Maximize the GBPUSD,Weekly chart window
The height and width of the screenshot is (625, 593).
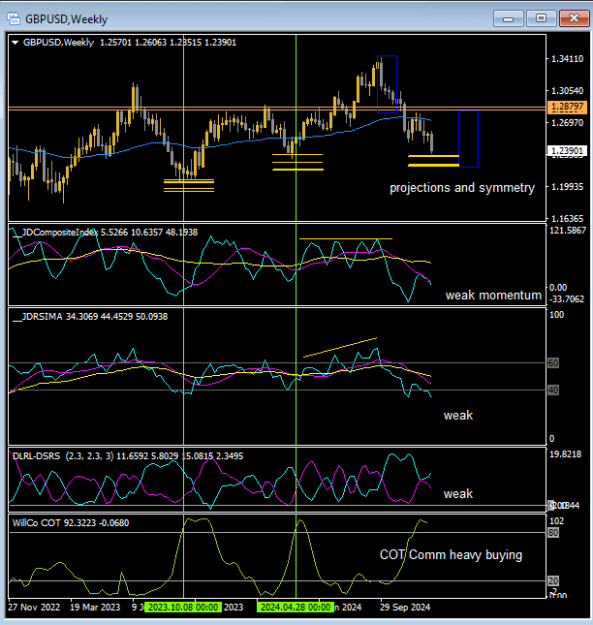point(541,19)
